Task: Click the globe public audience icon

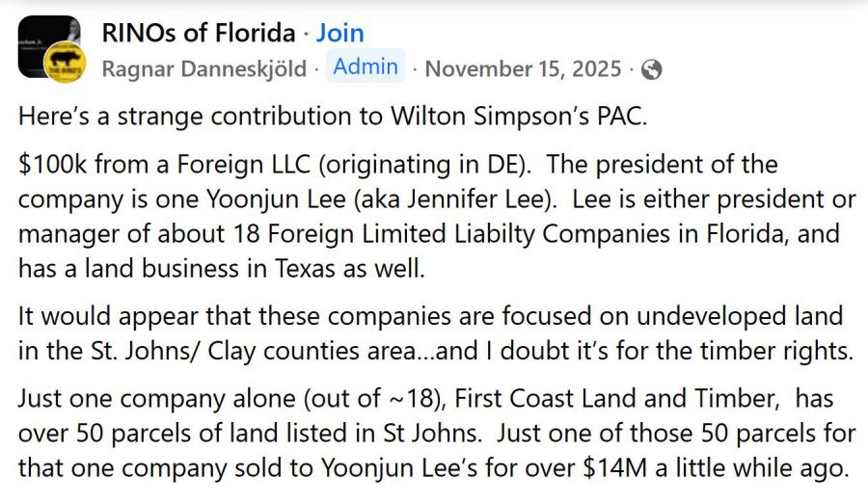Action: pyautogui.click(x=652, y=69)
